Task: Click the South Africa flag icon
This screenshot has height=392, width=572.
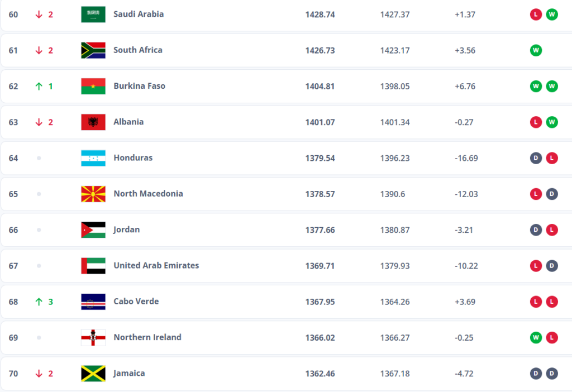Action: [x=93, y=50]
